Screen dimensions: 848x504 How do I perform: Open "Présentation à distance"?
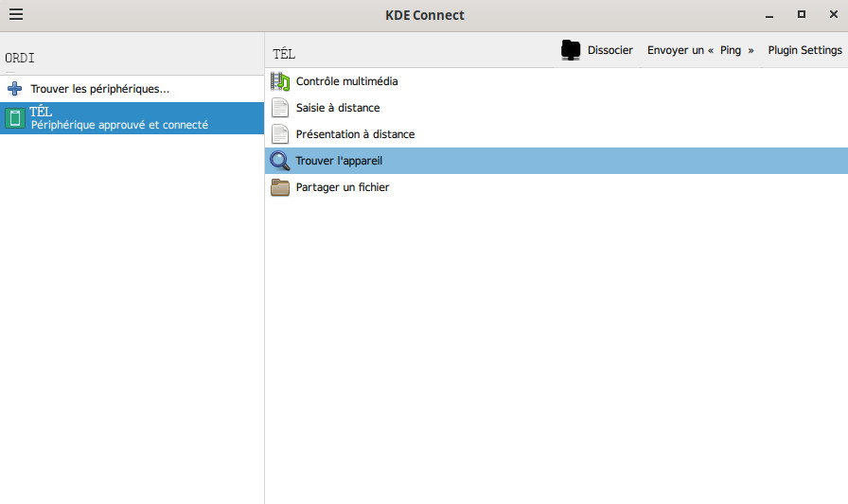coord(355,134)
